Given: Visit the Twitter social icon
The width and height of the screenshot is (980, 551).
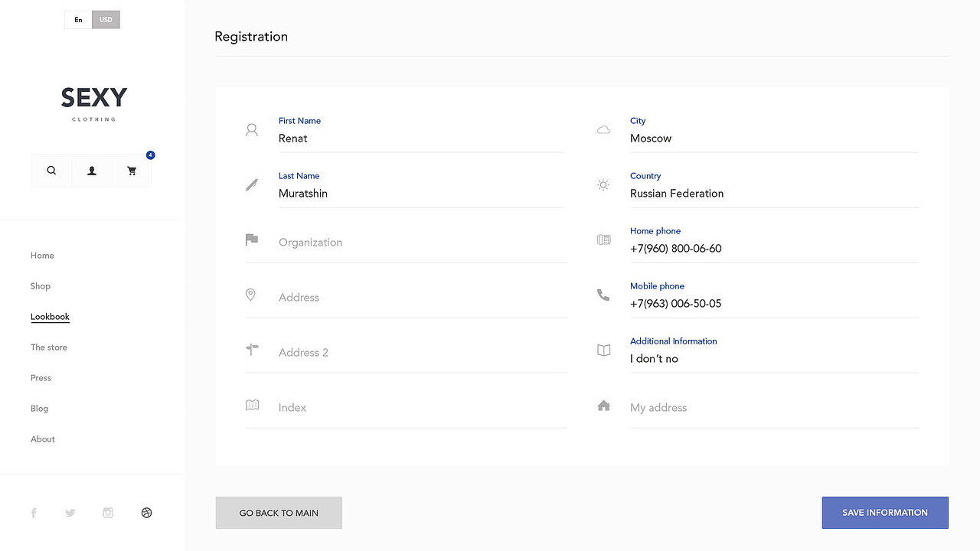Looking at the screenshot, I should coord(70,513).
